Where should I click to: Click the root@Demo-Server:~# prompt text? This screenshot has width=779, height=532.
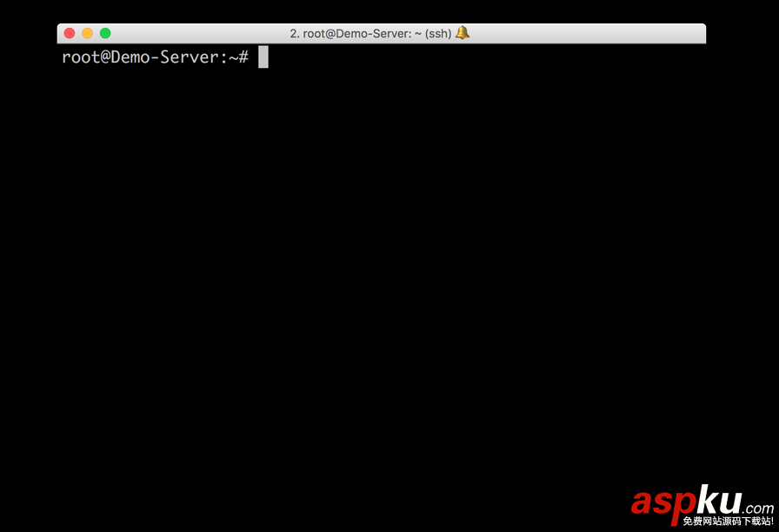155,57
